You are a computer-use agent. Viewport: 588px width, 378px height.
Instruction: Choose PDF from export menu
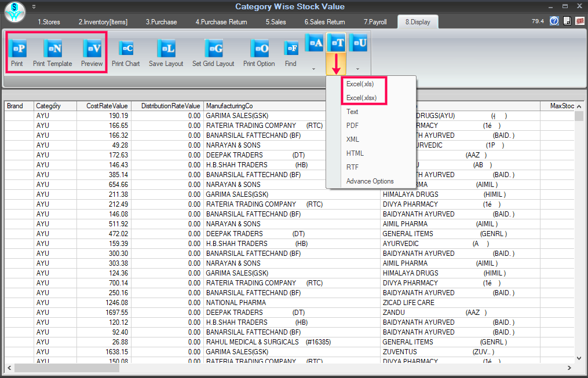point(353,126)
